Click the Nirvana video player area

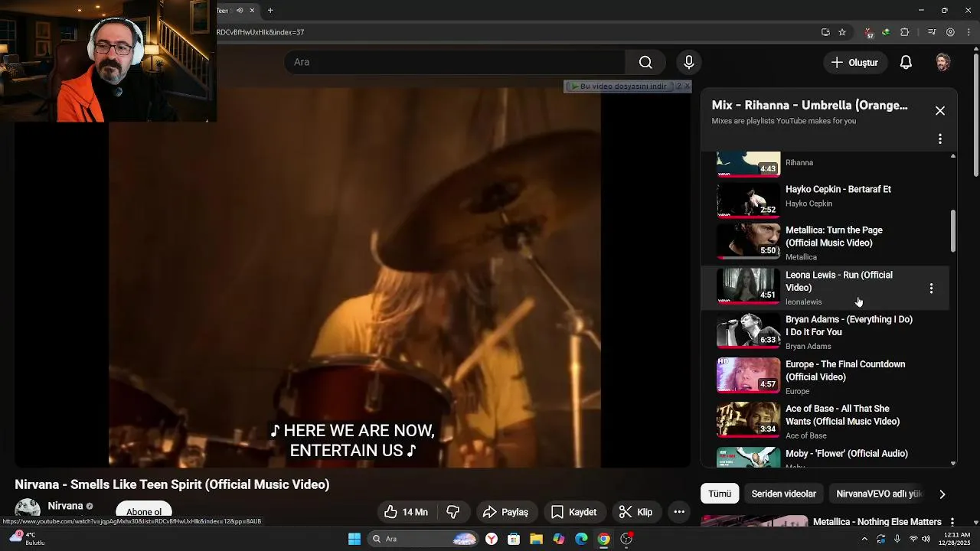coord(354,275)
